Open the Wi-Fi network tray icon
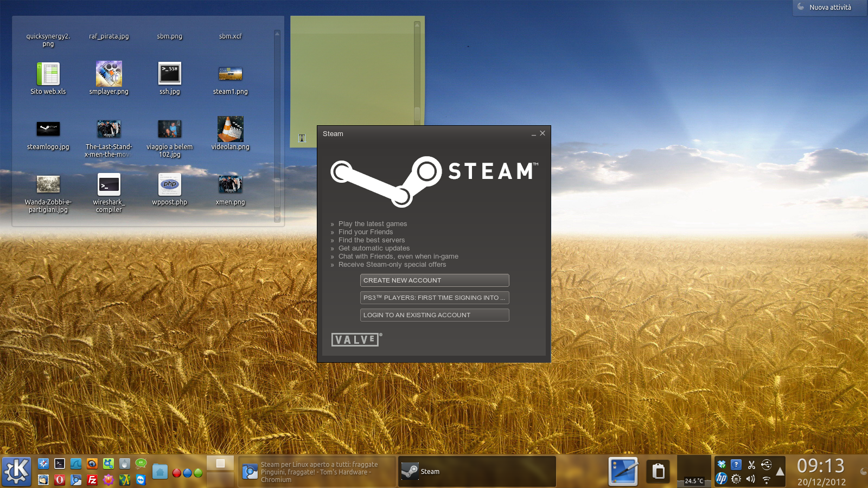This screenshot has width=868, height=488. 766,479
